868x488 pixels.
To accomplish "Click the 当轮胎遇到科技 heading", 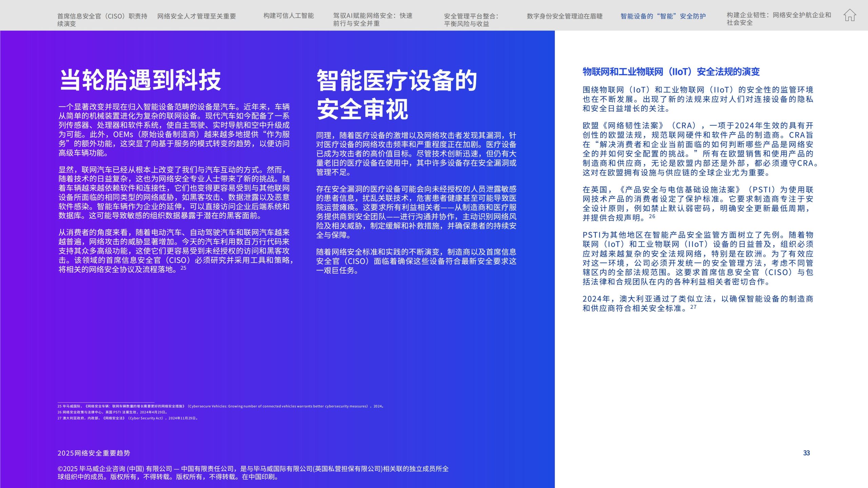I will (140, 80).
